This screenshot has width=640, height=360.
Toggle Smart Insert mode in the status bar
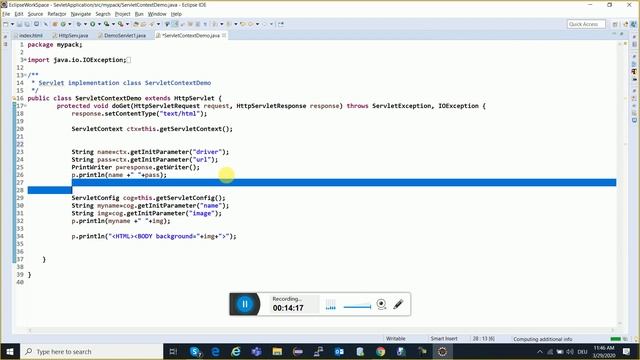[444, 338]
